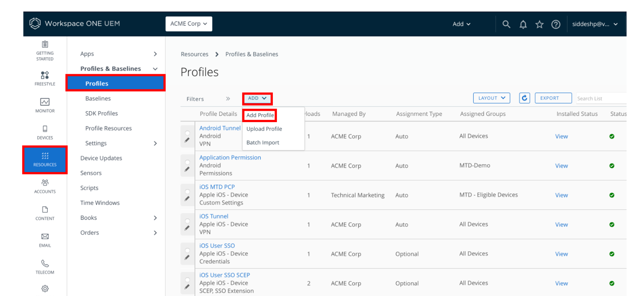Open the ACME Corp organization dropdown

tap(189, 24)
